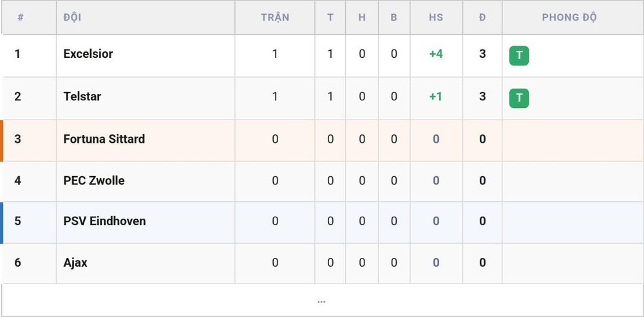This screenshot has height=317, width=644.
Task: Click Telstar's green T form badge
Action: [x=518, y=98]
